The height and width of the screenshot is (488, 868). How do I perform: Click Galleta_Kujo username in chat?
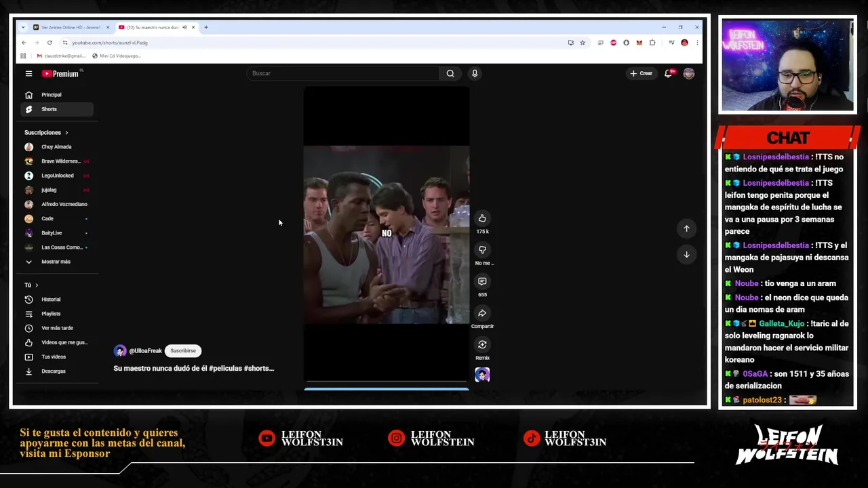pyautogui.click(x=781, y=323)
